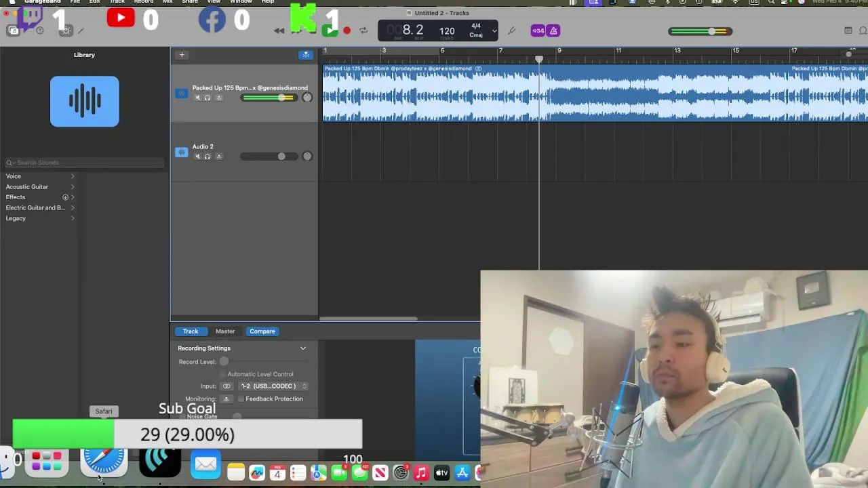Add a new track with the plus button
The image size is (868, 488).
182,55
